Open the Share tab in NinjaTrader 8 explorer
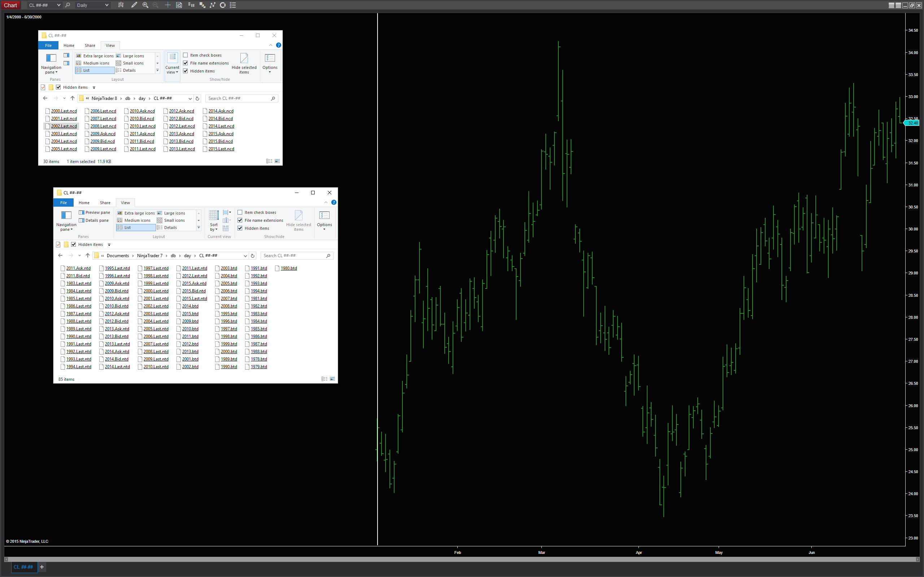The image size is (924, 577). 90,45
